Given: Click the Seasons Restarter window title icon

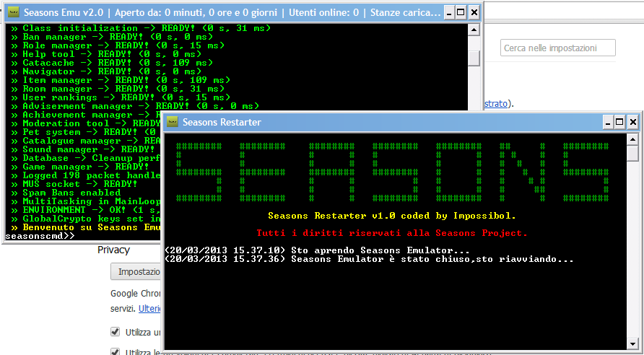Looking at the screenshot, I should [173, 122].
